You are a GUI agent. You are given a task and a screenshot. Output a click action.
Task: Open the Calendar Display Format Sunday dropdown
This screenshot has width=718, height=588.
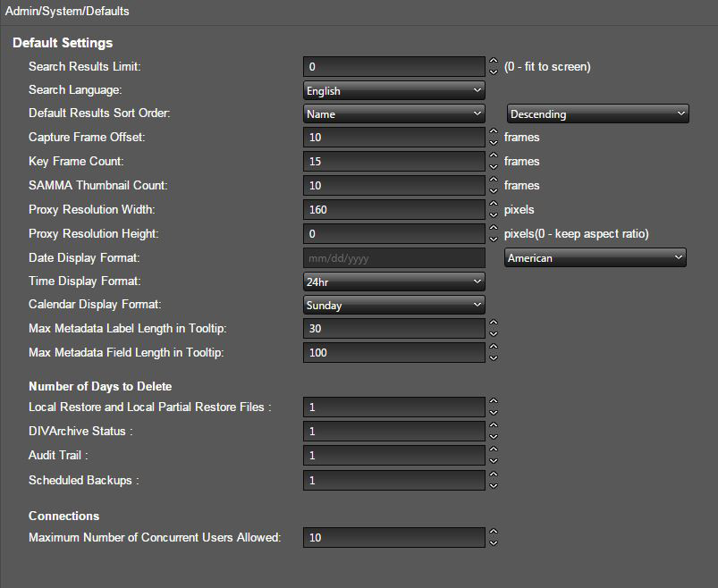(393, 306)
